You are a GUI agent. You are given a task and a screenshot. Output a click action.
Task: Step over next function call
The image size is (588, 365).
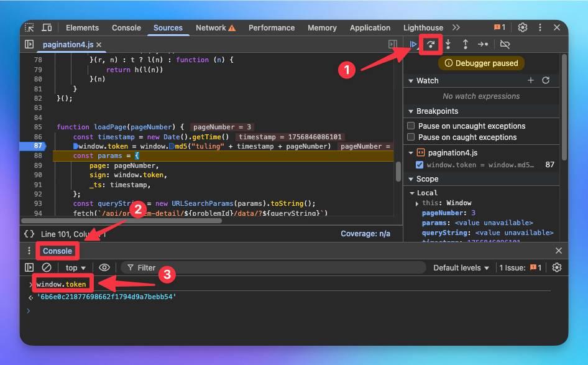[x=431, y=44]
